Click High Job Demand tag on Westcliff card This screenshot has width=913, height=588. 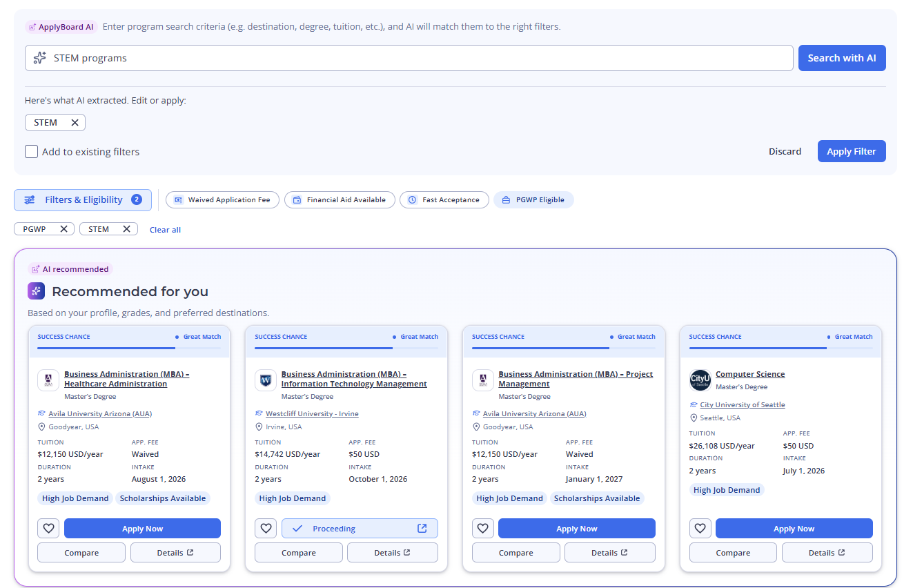tap(293, 498)
